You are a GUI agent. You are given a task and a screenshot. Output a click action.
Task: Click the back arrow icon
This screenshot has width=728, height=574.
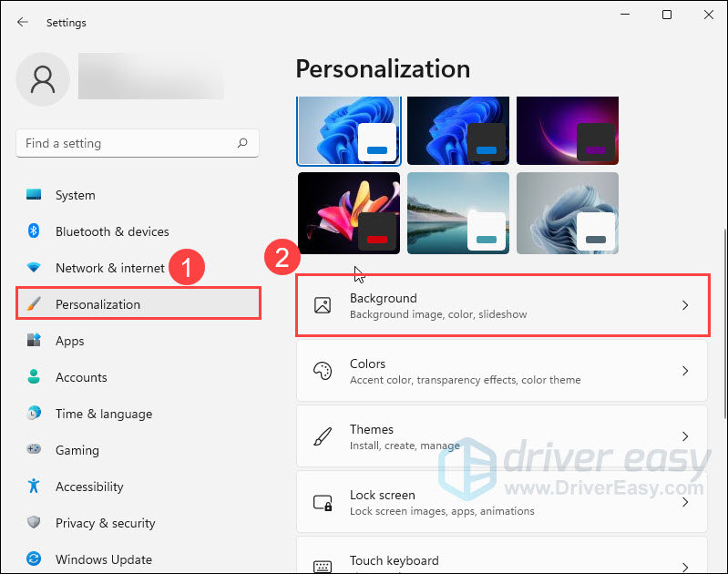click(22, 22)
